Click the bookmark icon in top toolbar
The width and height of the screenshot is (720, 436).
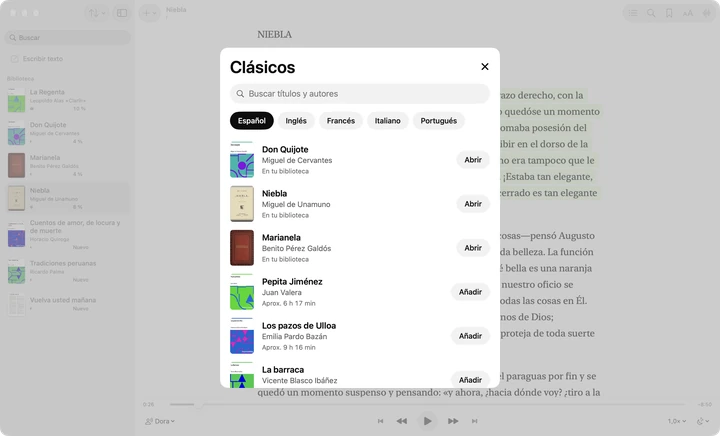tap(669, 13)
